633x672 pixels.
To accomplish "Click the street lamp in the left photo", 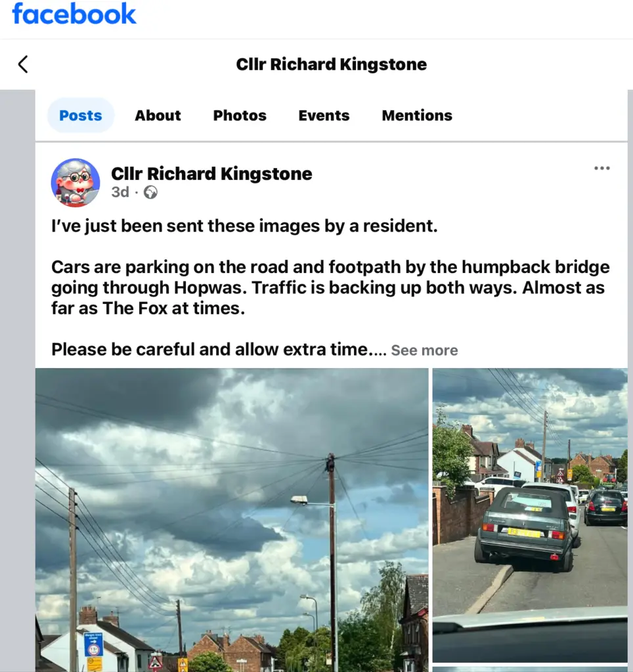I will pyautogui.click(x=299, y=499).
